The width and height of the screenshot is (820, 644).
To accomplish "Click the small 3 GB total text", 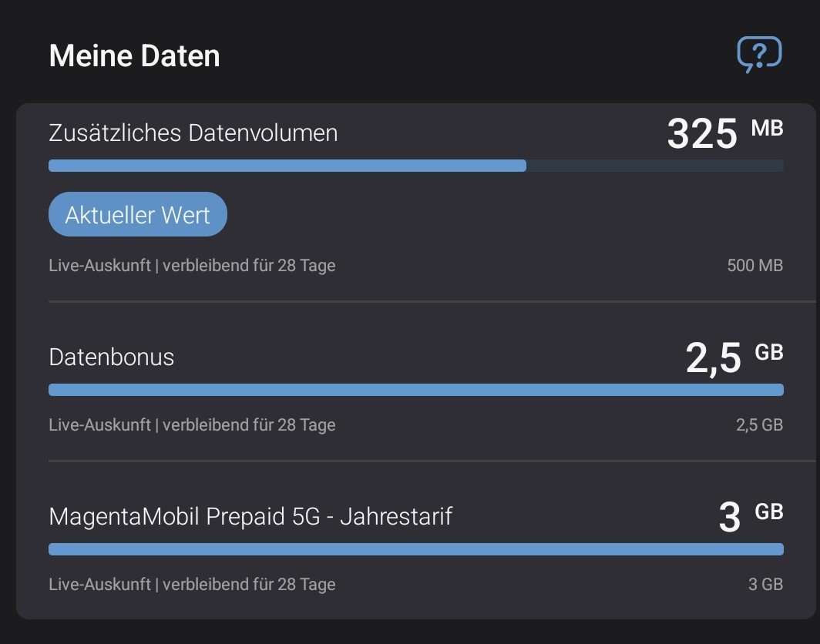I will pyautogui.click(x=765, y=584).
